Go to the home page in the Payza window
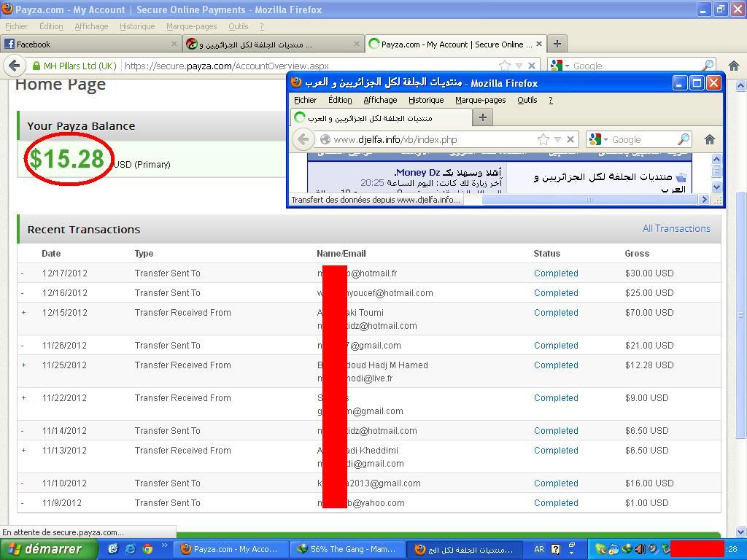Screen dimensions: 747x560 tap(734, 66)
